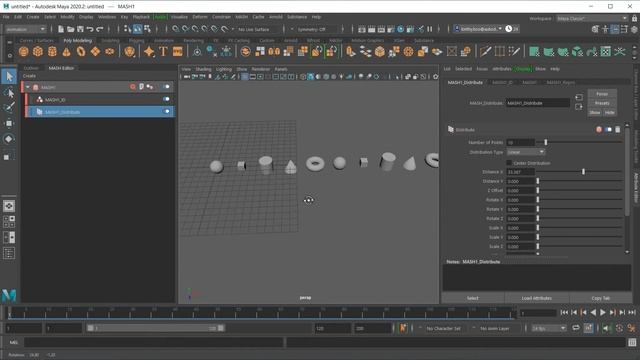Open the Distribution Type dropdown
This screenshot has width=640, height=360.
[x=526, y=152]
